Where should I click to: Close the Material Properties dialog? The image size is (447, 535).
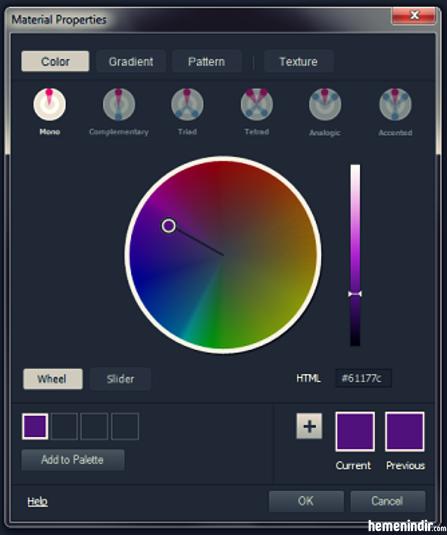click(x=414, y=15)
